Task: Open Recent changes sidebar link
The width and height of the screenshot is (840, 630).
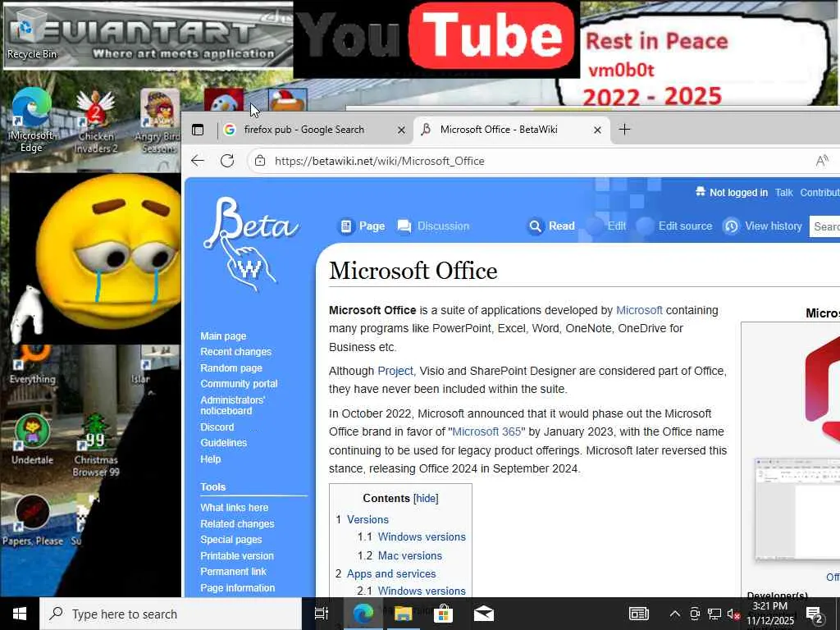Action: click(x=235, y=351)
